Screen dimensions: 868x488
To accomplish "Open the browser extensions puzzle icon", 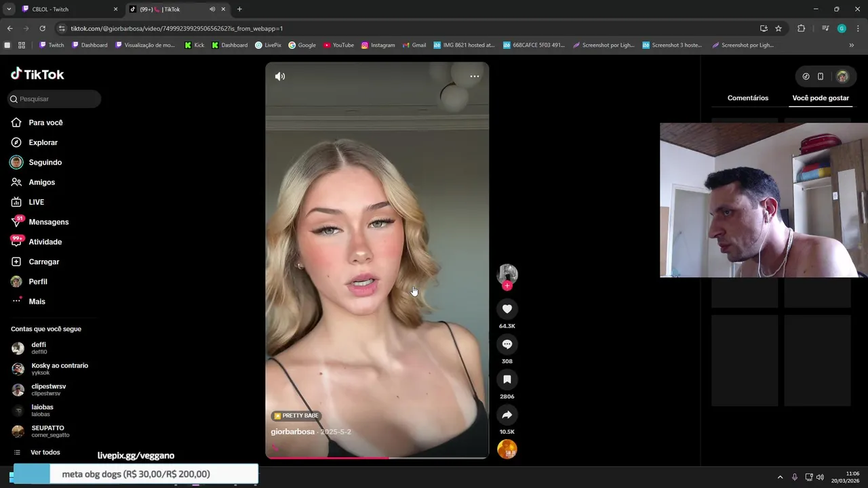I will point(802,28).
